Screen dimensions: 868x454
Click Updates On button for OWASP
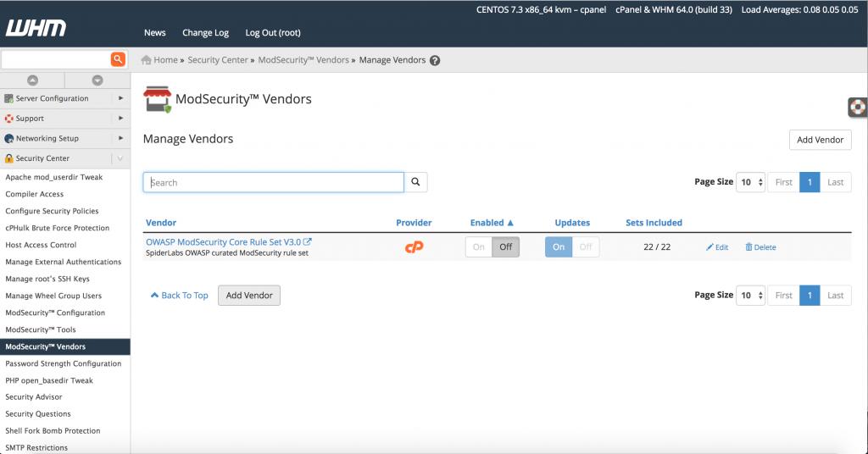click(559, 247)
